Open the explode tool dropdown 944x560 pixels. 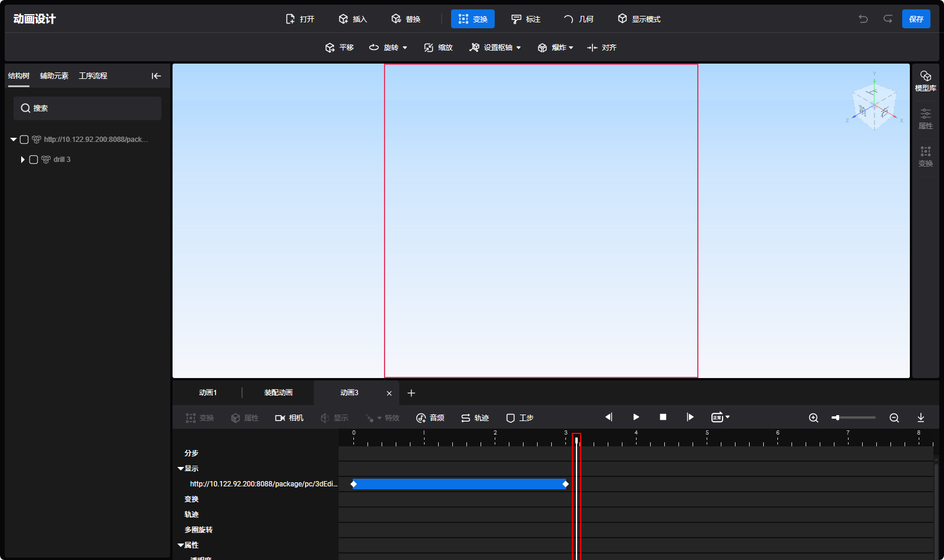[571, 48]
